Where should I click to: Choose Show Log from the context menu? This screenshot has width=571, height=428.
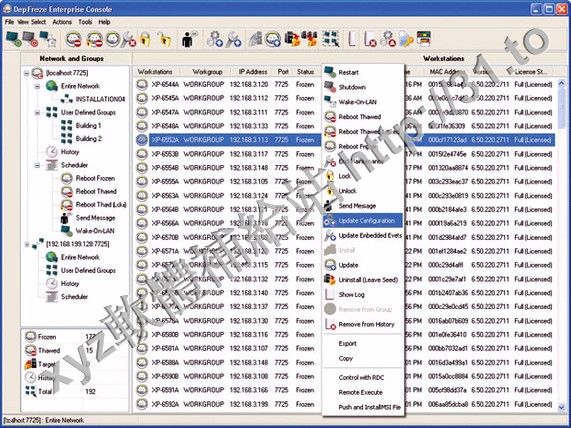tap(363, 294)
